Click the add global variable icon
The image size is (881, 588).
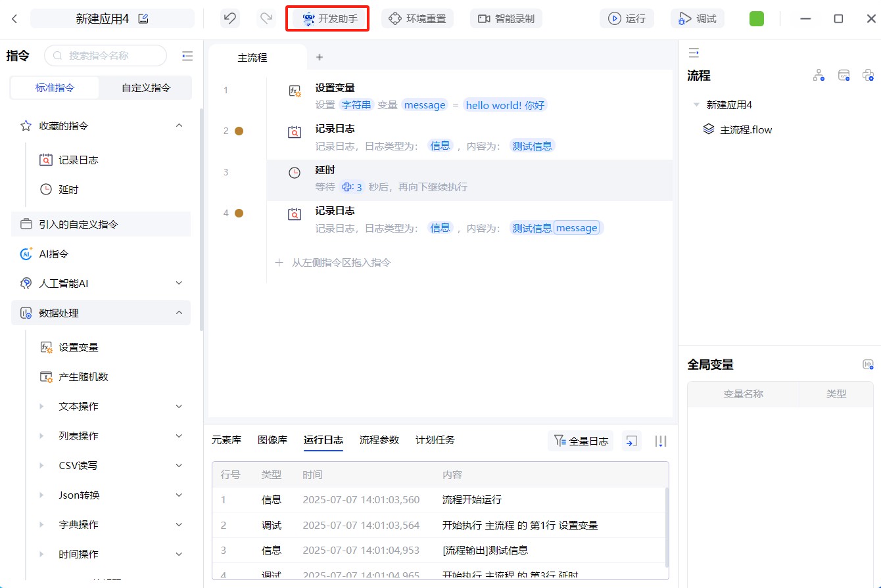868,365
